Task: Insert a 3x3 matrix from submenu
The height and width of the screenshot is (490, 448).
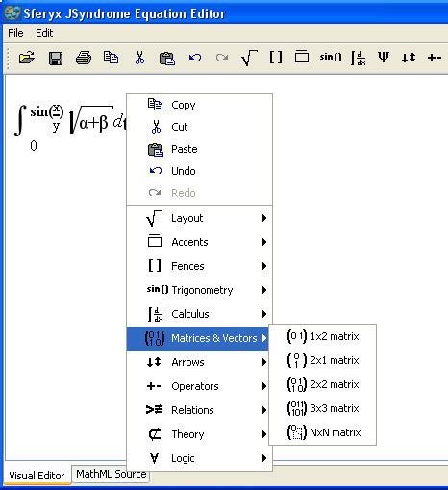Action: pos(322,408)
